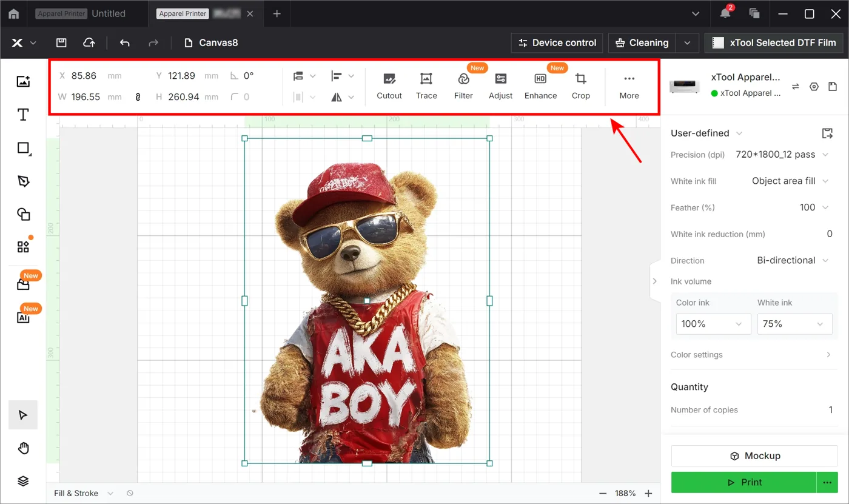Open the Trace image tool
Image resolution: width=849 pixels, height=504 pixels.
(426, 86)
